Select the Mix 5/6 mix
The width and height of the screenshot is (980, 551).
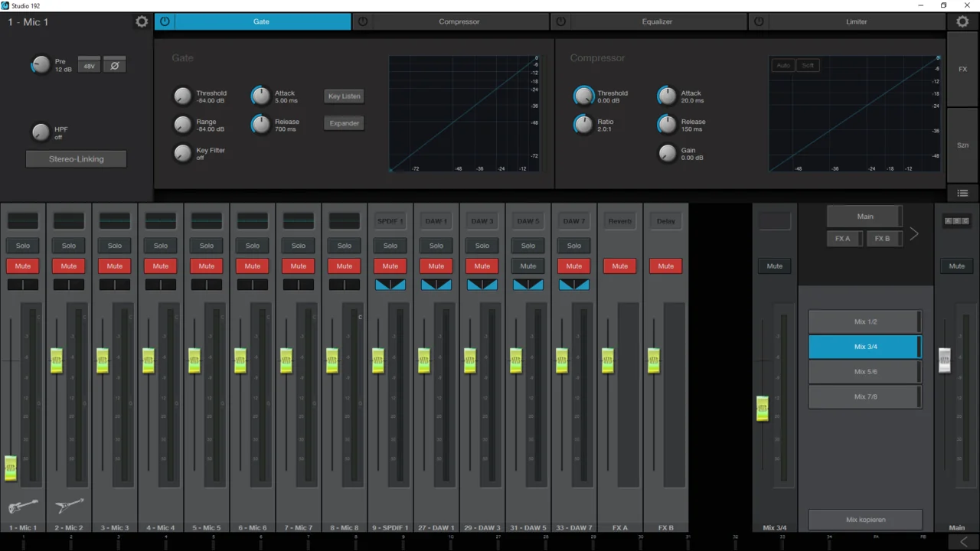(865, 372)
